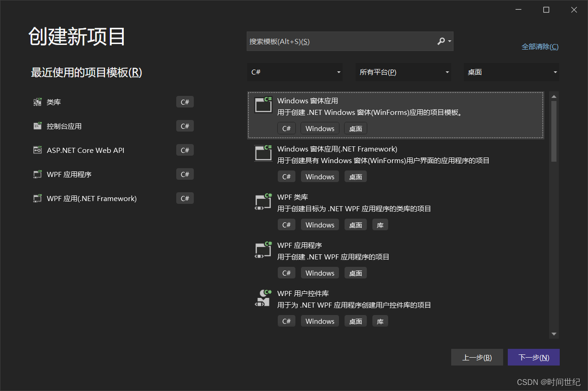Screen dimensions: 588x391
Task: Click the 类库 icon in recent templates
Action: 37,102
